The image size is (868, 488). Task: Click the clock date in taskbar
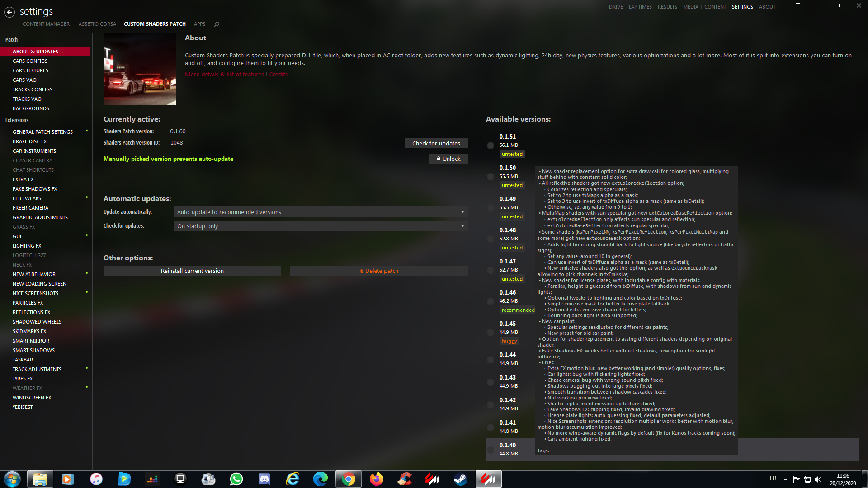click(843, 479)
